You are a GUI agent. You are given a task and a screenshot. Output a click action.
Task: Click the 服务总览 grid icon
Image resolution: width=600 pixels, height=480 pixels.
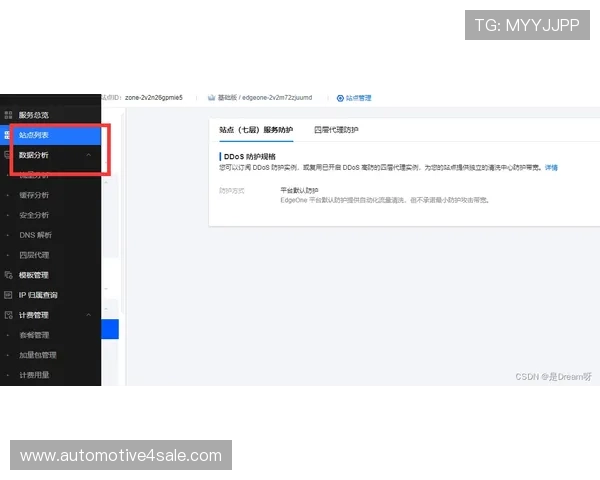pyautogui.click(x=8, y=115)
